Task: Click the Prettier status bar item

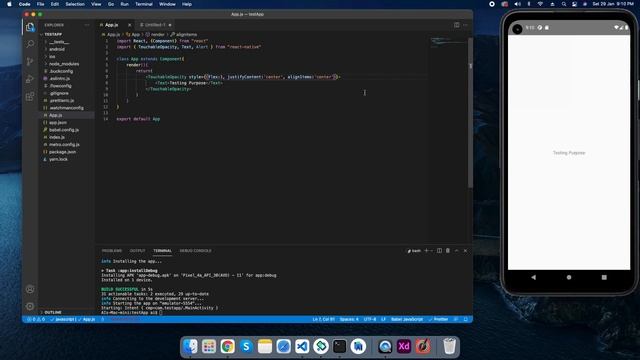Action: click(x=438, y=320)
